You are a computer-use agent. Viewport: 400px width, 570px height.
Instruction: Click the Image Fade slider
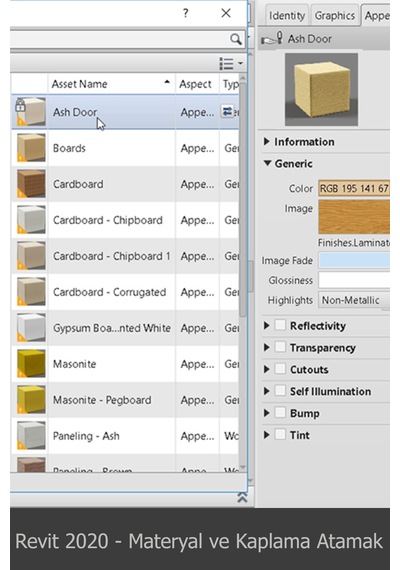click(x=354, y=261)
